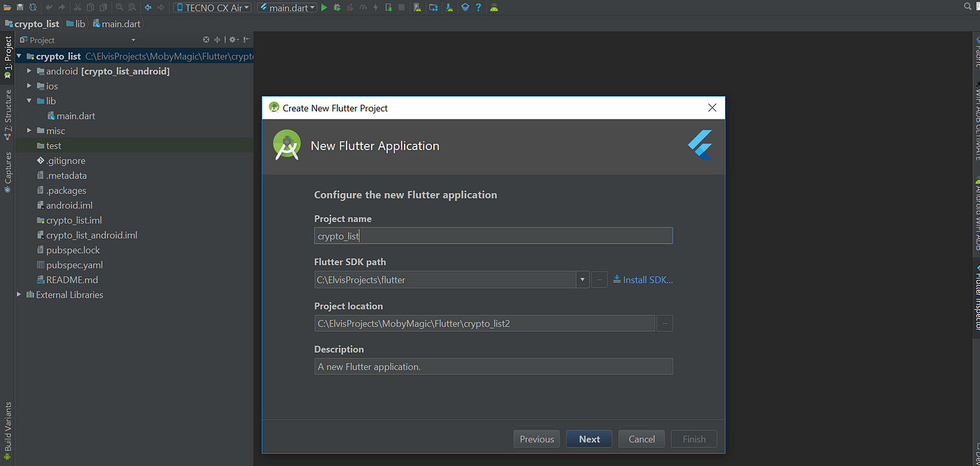The width and height of the screenshot is (980, 466).
Task: Select main.dart in the project tree
Action: point(71,116)
